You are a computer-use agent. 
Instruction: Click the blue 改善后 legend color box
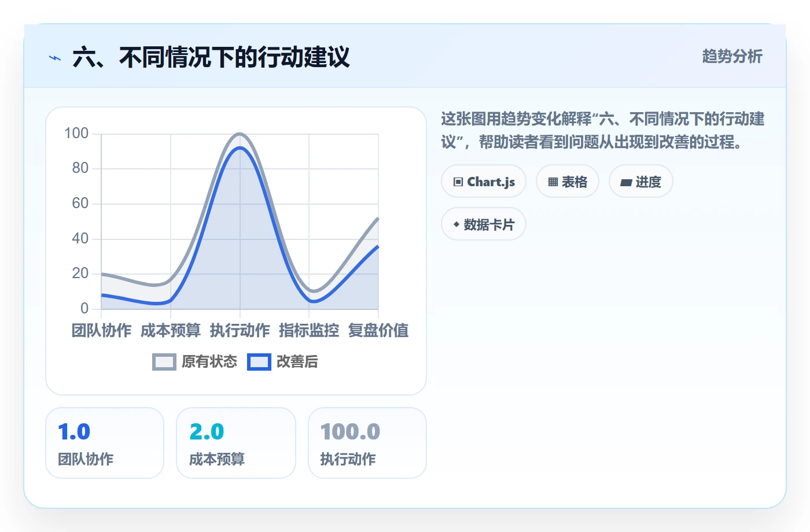coord(259,362)
